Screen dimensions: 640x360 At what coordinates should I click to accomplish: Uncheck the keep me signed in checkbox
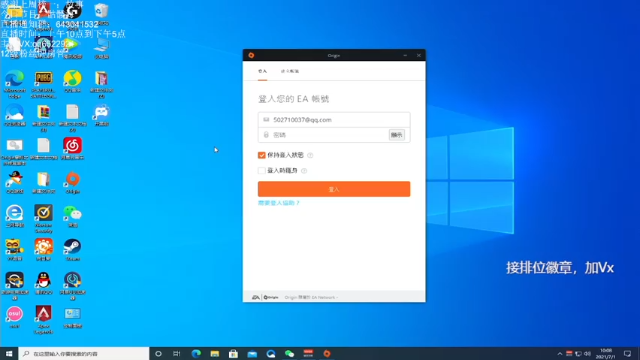coord(262,155)
